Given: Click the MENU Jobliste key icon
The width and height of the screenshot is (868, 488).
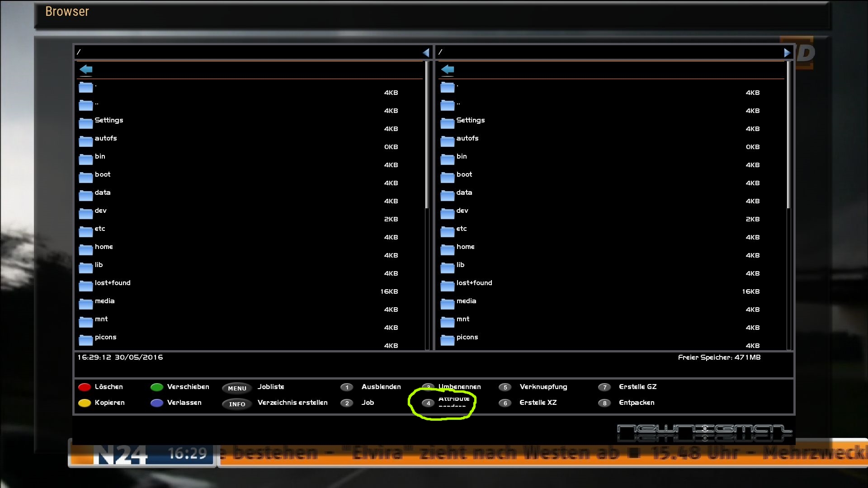Looking at the screenshot, I should click(x=237, y=388).
